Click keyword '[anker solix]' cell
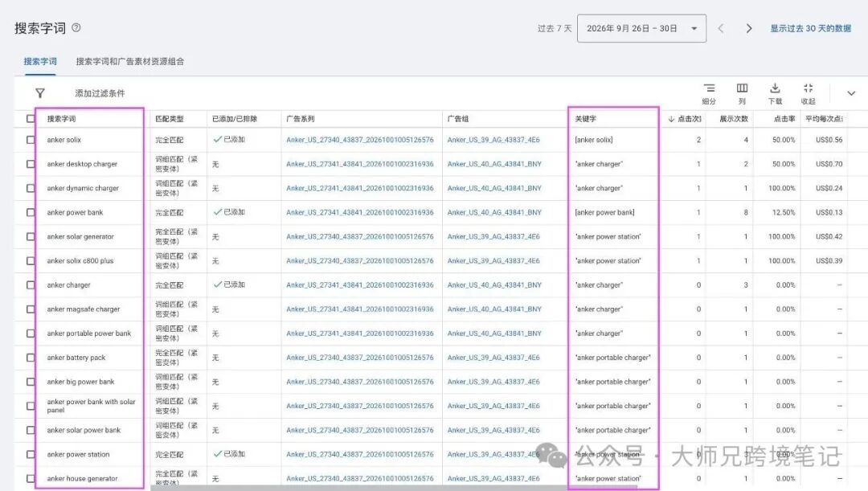Screen dimensions: 868x491 click(594, 140)
